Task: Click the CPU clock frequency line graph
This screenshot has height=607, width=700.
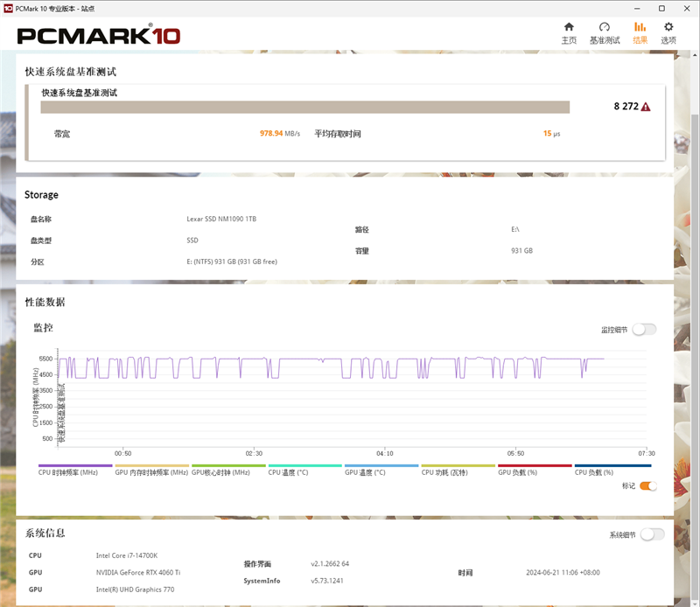Action: [332, 367]
